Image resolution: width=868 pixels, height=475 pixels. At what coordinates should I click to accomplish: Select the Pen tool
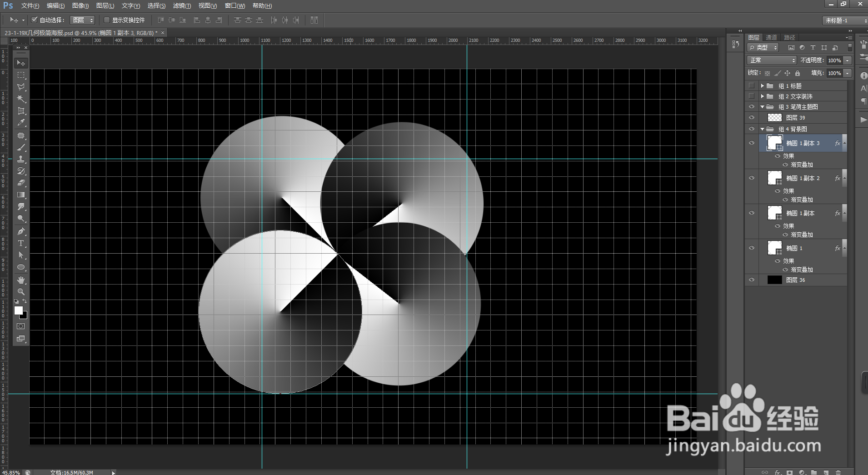[x=21, y=231]
